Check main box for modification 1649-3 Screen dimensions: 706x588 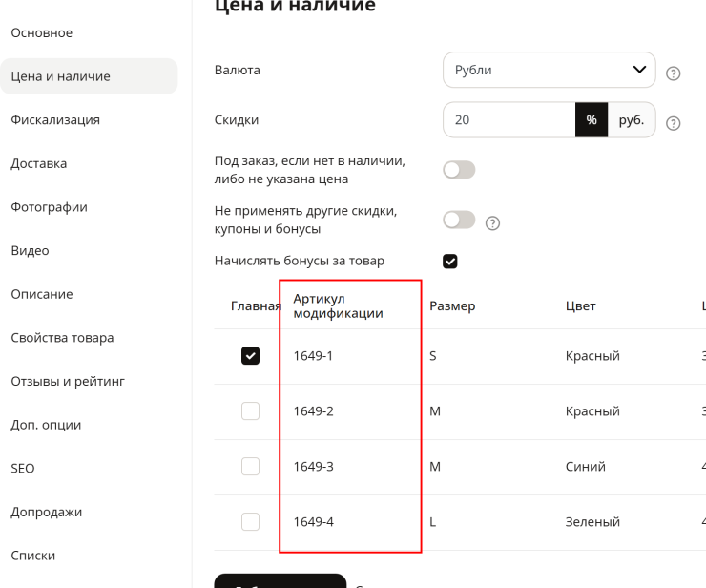(250, 467)
